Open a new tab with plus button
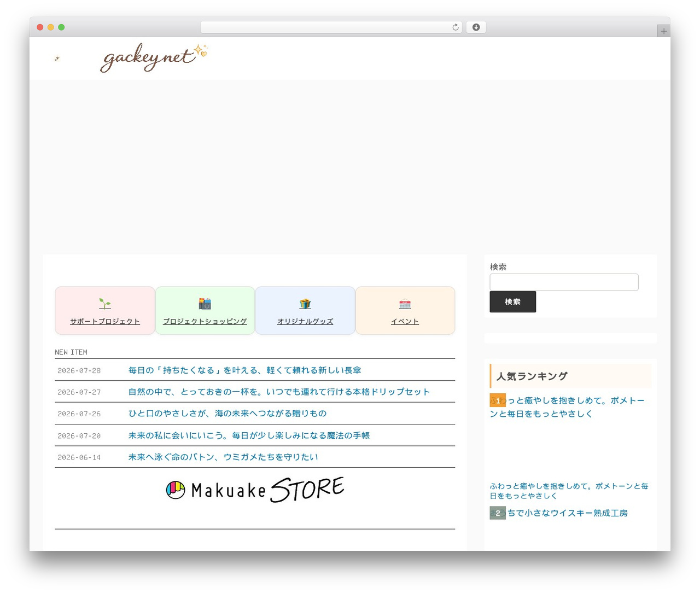This screenshot has height=593, width=700. (x=663, y=31)
